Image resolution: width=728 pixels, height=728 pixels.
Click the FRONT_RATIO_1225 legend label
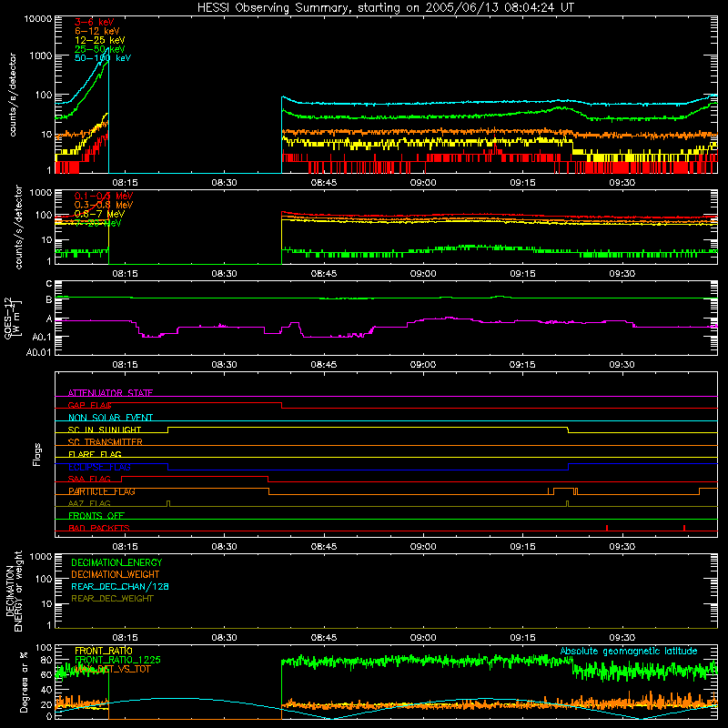pos(117,660)
